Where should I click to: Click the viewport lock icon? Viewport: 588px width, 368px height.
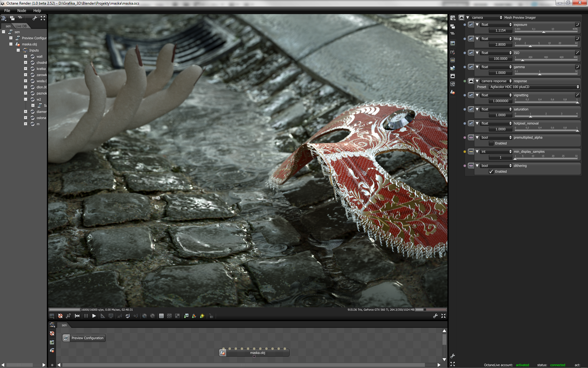[211, 316]
